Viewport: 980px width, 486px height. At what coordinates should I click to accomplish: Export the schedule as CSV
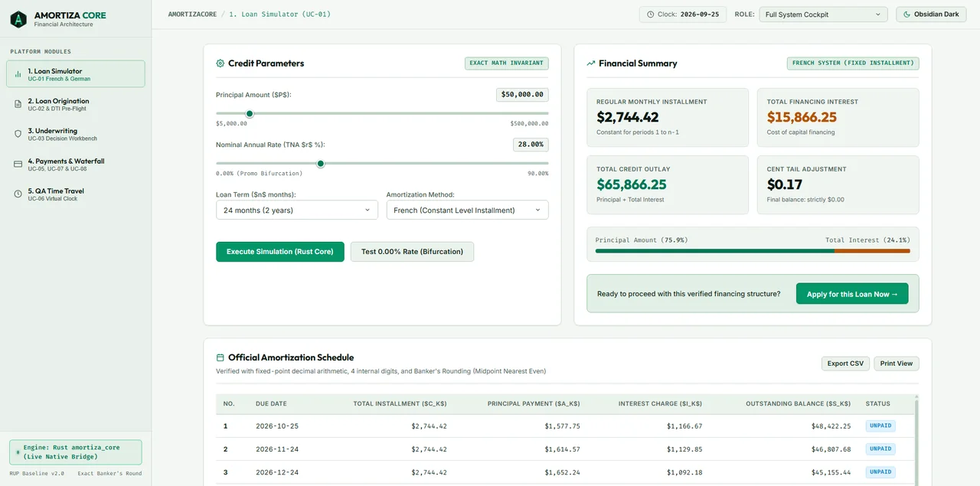(x=845, y=364)
